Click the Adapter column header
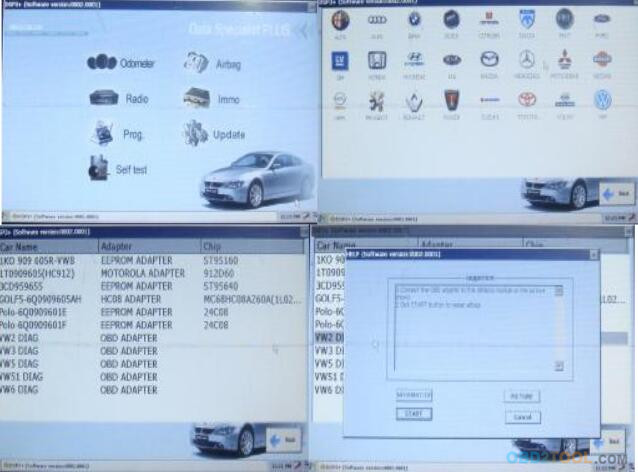The width and height of the screenshot is (638, 472). tap(149, 247)
